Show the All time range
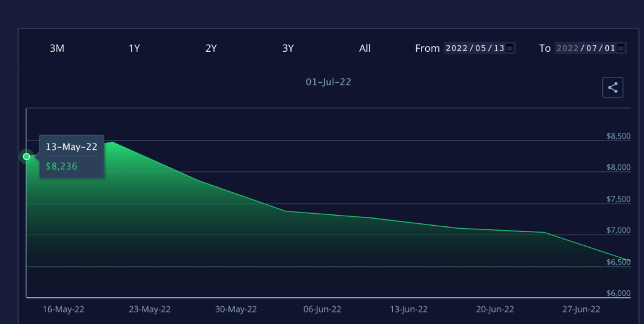This screenshot has width=644, height=324. pyautogui.click(x=365, y=48)
